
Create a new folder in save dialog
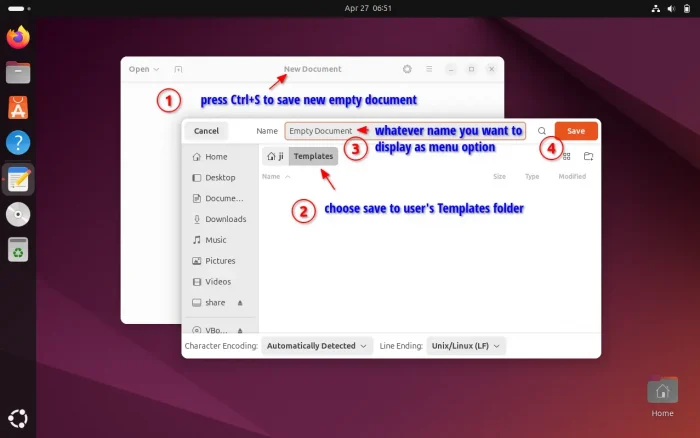588,157
